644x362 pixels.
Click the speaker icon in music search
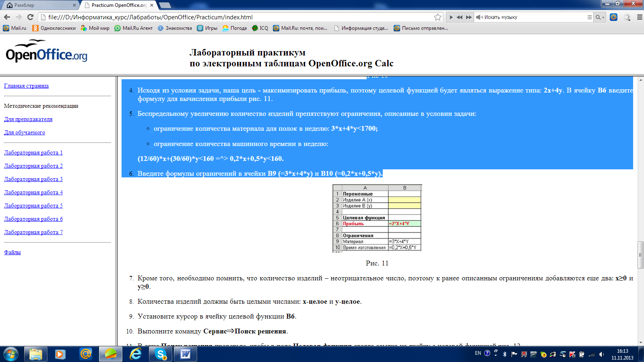[479, 17]
